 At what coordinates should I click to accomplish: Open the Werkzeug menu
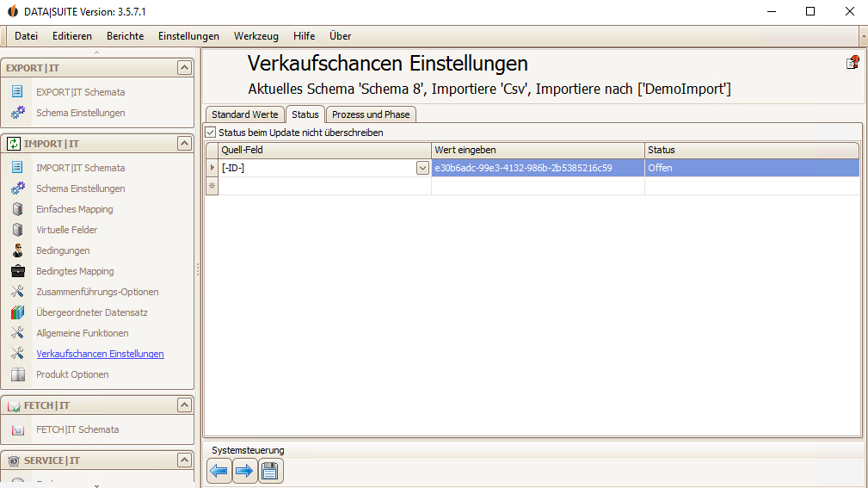click(256, 36)
